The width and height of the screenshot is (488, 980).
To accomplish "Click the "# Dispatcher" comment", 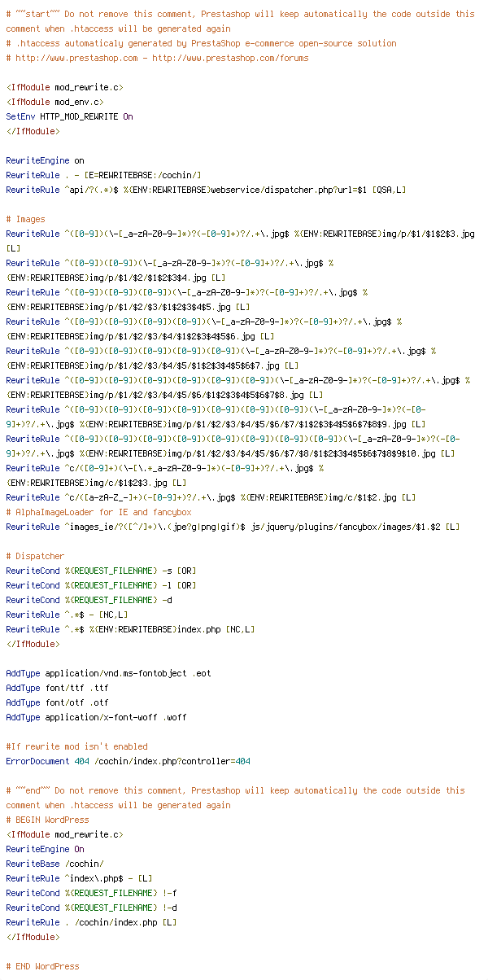I will (x=33, y=557).
